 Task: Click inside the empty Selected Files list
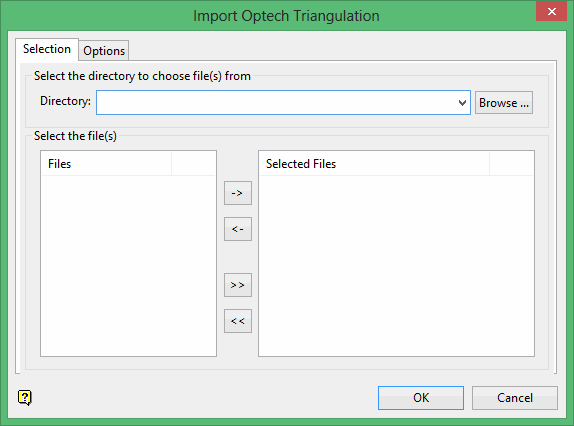tap(396, 266)
